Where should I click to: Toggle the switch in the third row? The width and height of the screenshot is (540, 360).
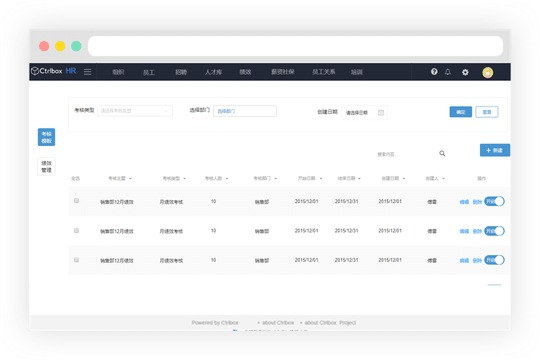[494, 260]
